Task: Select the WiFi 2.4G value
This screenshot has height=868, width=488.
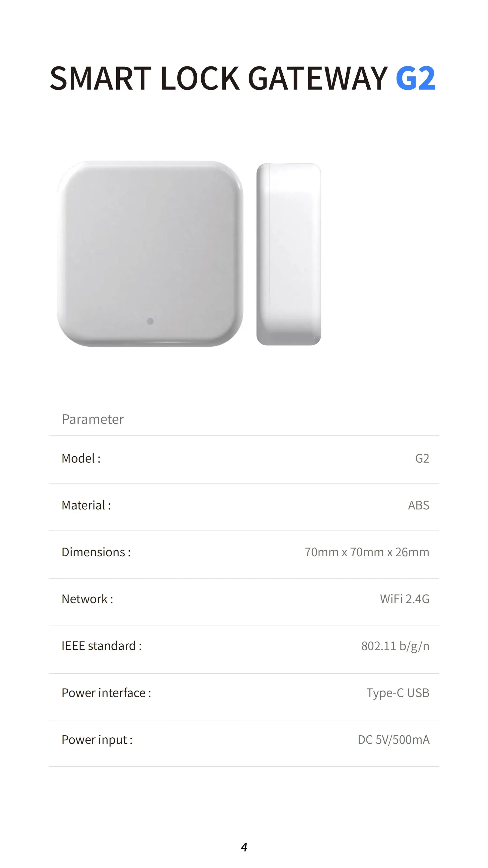Action: [x=404, y=599]
